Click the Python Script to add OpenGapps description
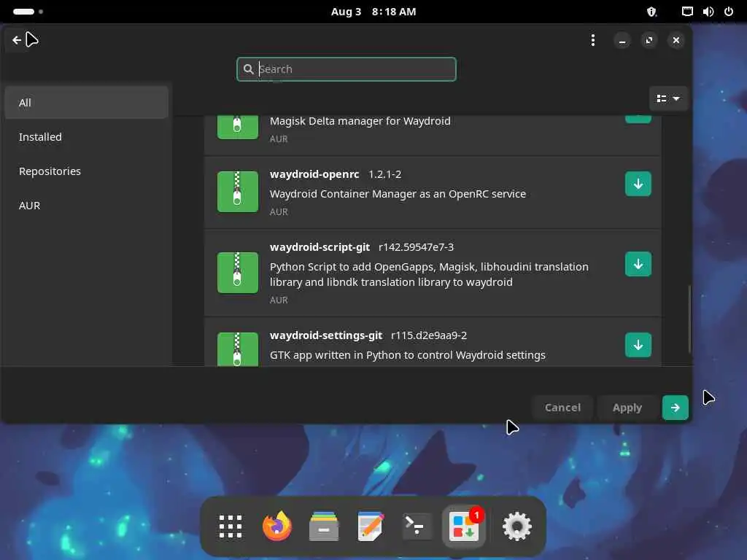Viewport: 747px width, 560px height. (x=429, y=274)
